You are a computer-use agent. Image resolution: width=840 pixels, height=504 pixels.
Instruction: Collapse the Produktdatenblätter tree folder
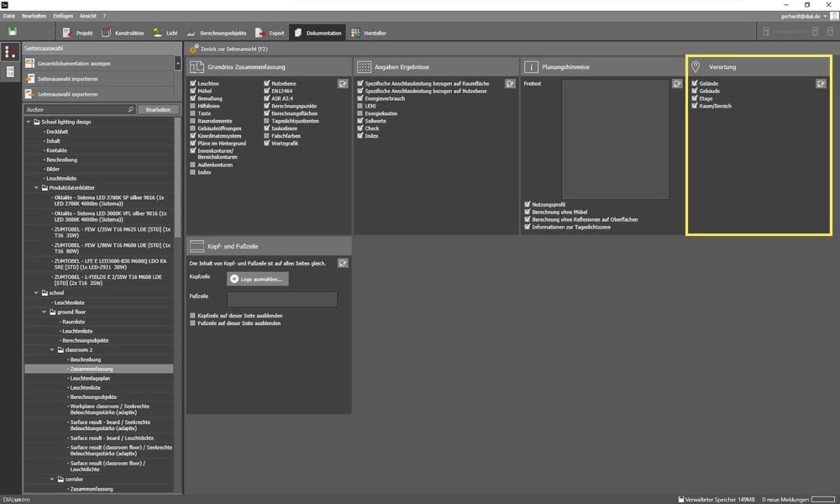point(36,188)
